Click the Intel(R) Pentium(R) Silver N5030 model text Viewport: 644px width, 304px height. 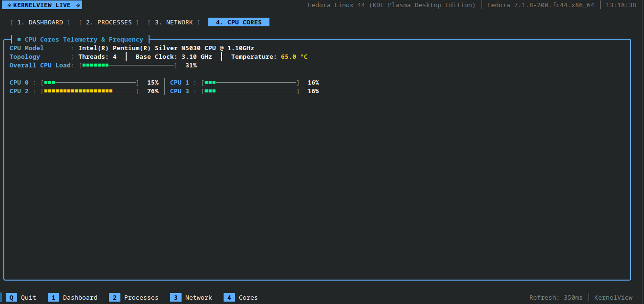pos(166,48)
